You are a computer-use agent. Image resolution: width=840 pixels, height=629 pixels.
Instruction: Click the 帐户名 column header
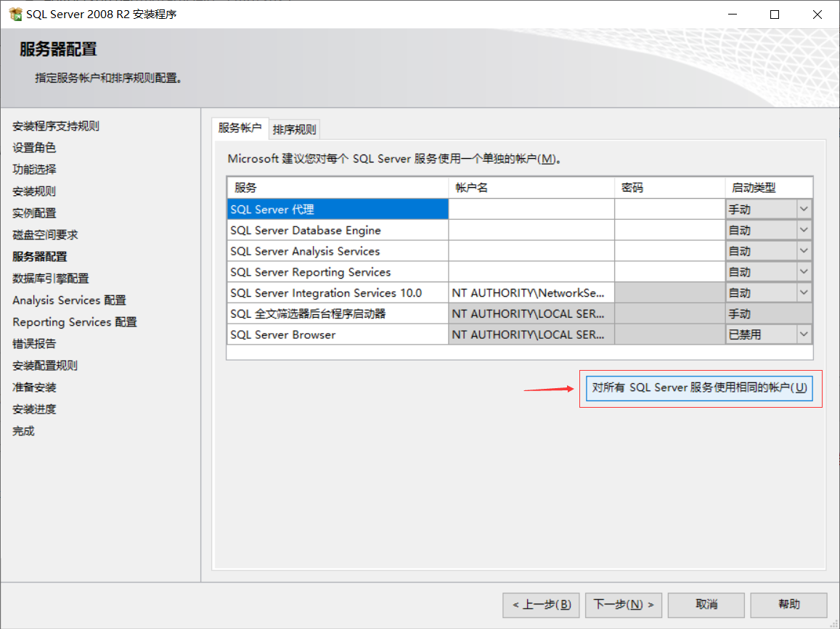coord(531,188)
